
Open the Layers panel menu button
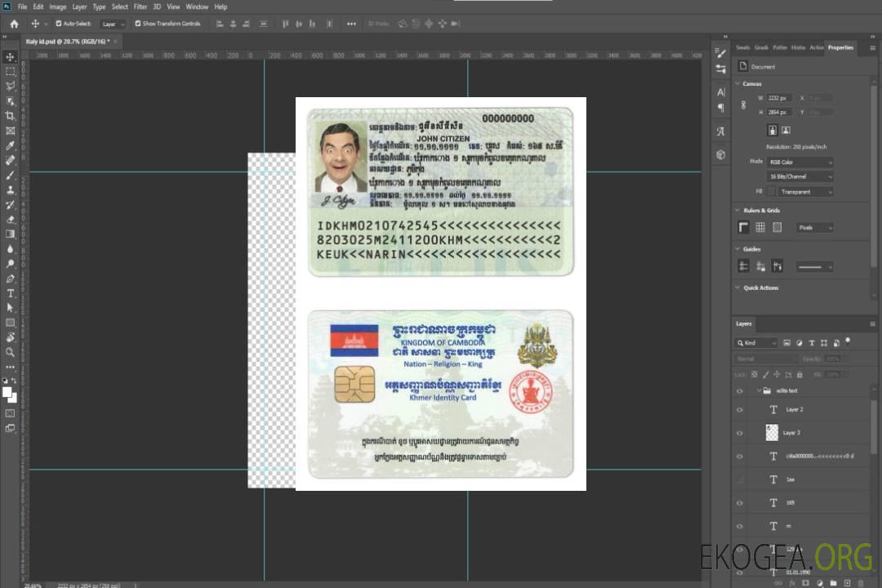(x=872, y=324)
